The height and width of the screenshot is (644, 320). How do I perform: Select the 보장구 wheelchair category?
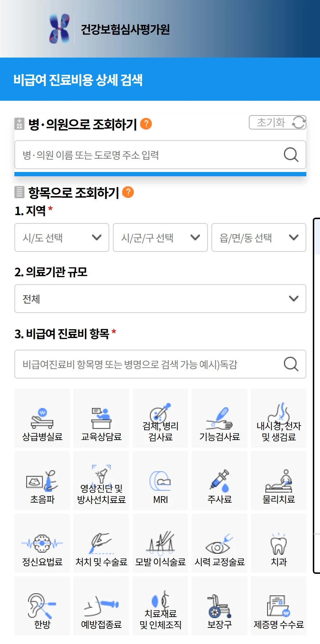[x=219, y=606]
